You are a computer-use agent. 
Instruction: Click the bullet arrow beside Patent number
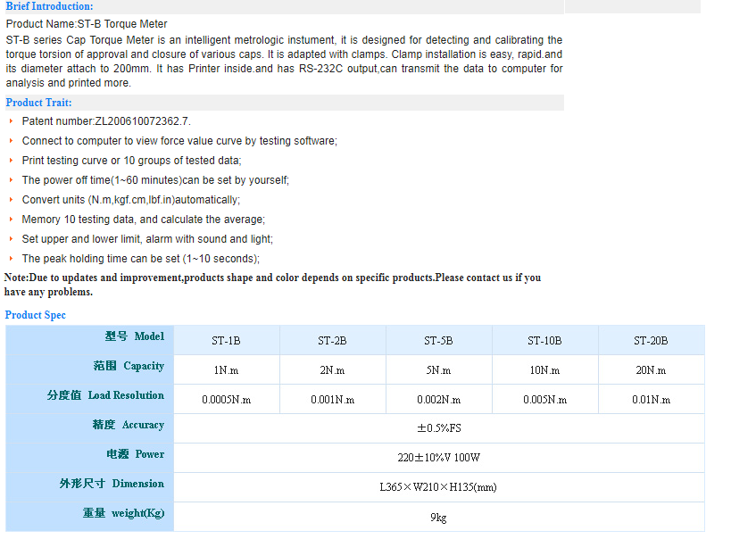pos(11,121)
